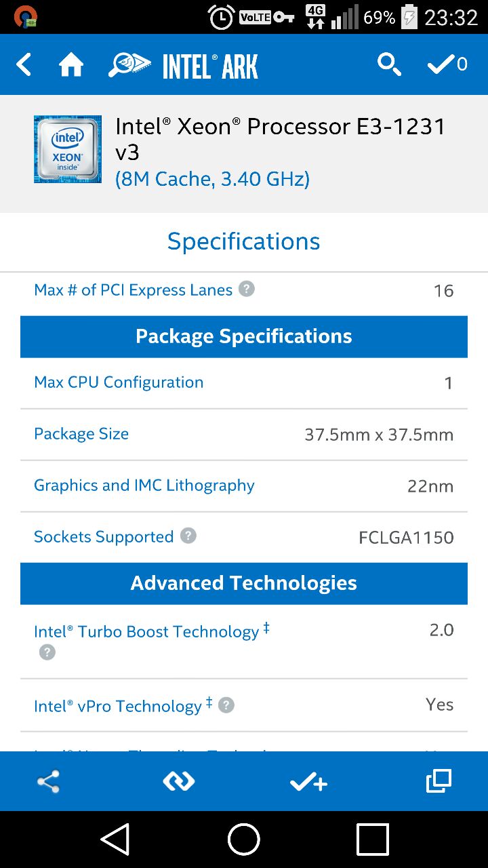Tap Android recent apps square button
This screenshot has width=488, height=868.
tap(373, 840)
